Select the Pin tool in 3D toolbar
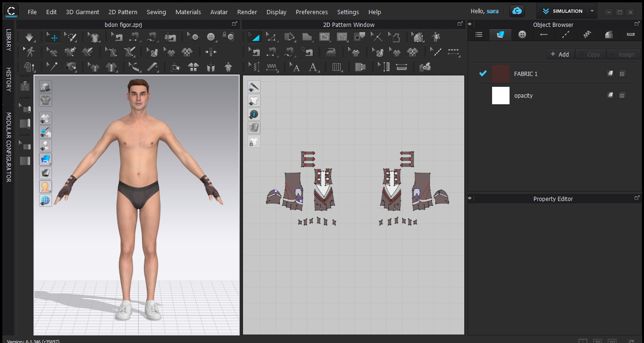This screenshot has height=343, width=644. 51,67
